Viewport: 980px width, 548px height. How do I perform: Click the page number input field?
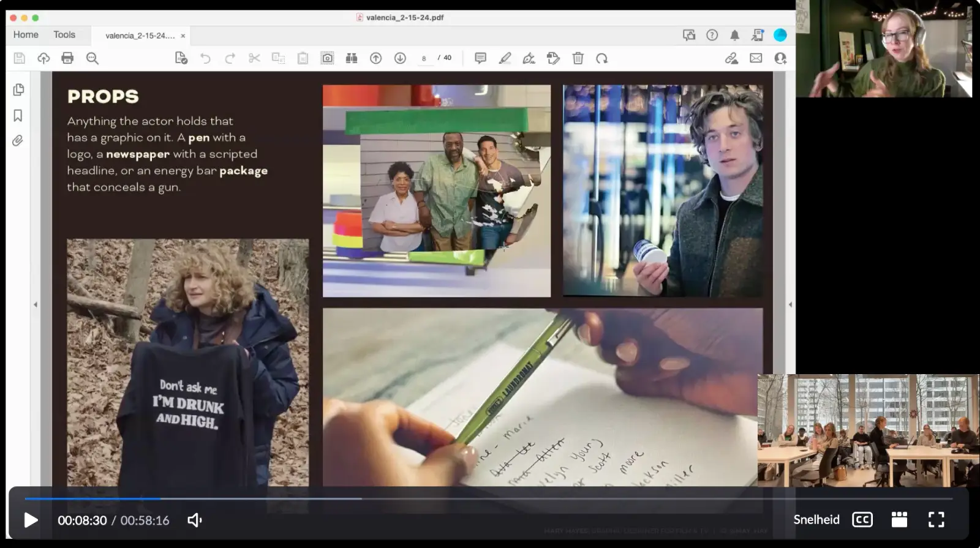[424, 58]
